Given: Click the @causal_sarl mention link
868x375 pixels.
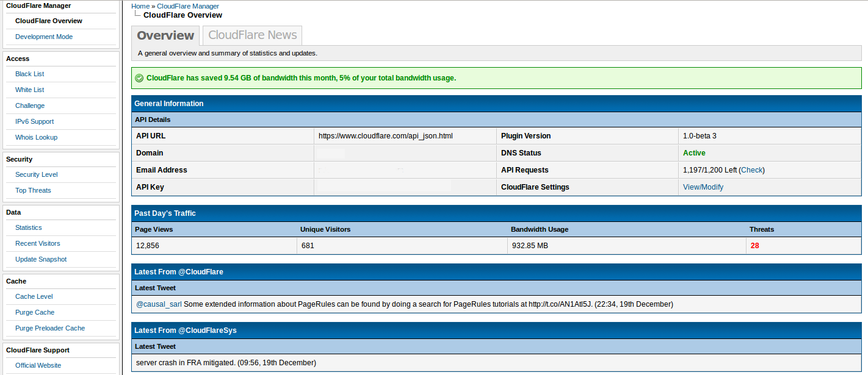Looking at the screenshot, I should point(159,304).
